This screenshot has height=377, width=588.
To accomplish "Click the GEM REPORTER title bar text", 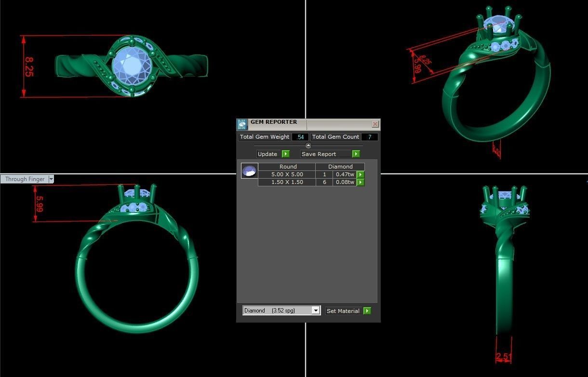I will click(x=274, y=122).
